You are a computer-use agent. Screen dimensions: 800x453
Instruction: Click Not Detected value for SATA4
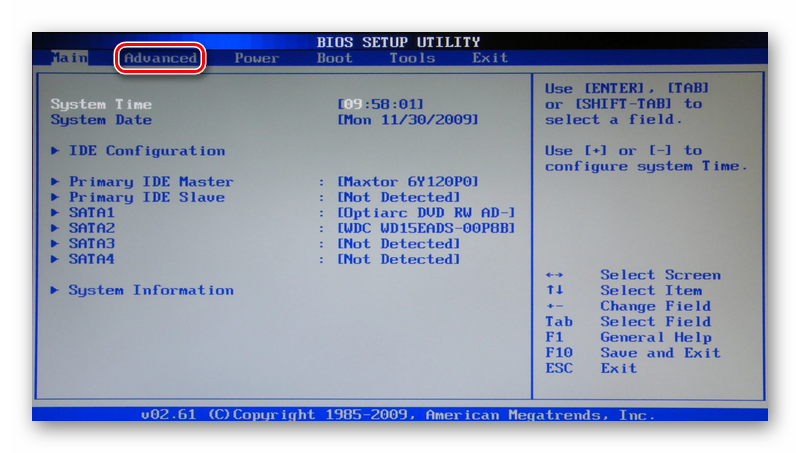(398, 259)
